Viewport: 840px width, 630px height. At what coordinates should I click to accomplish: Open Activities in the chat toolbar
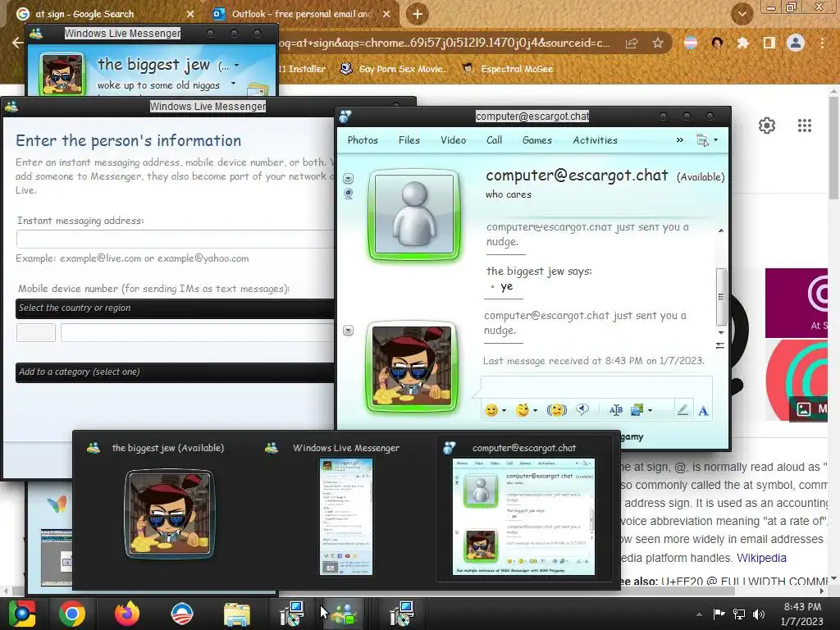596,140
